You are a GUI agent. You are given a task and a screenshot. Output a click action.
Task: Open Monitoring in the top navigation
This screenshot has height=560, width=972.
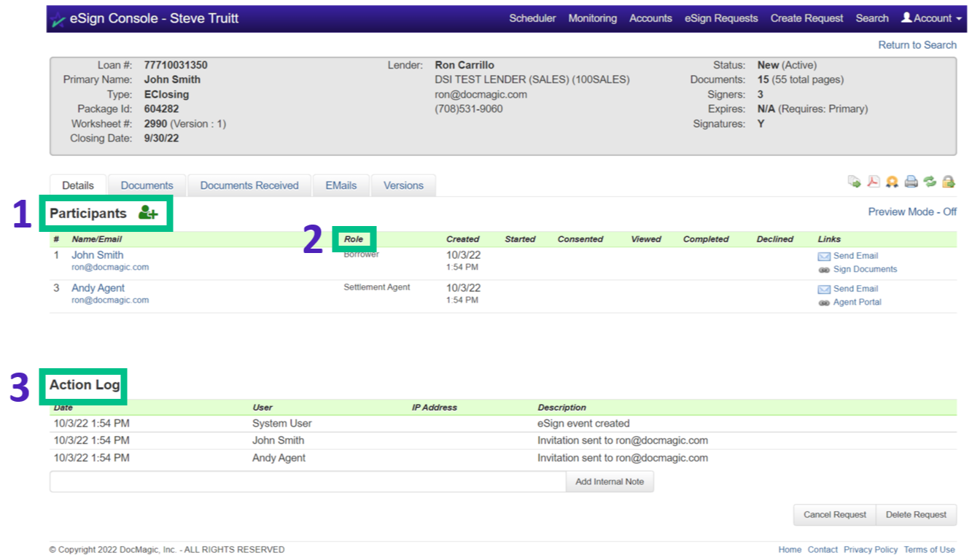click(592, 18)
